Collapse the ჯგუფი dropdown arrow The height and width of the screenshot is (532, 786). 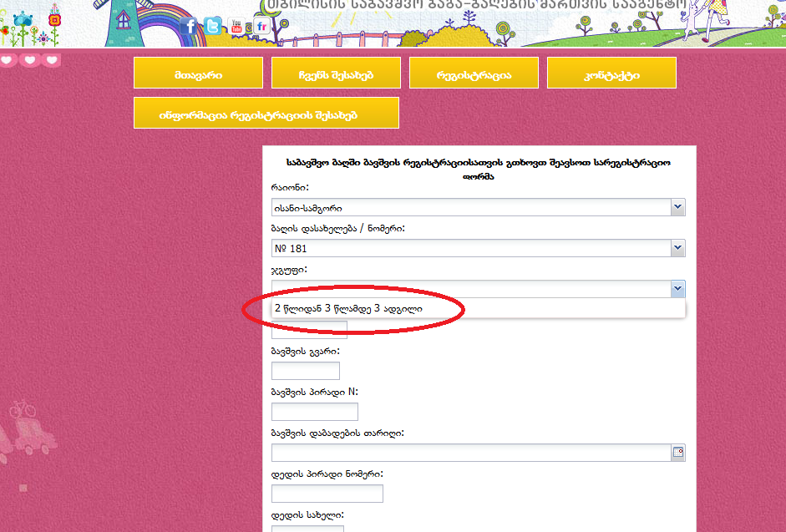pos(677,289)
